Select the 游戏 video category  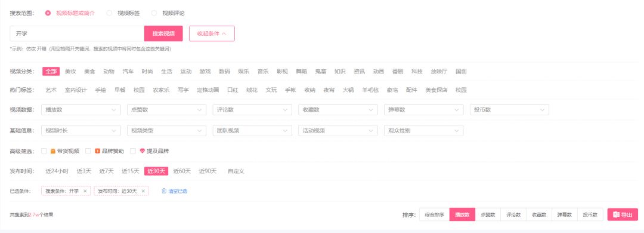205,71
